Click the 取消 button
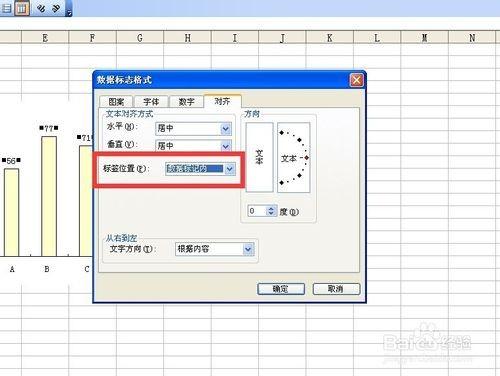This screenshot has height=376, width=500. (x=336, y=289)
